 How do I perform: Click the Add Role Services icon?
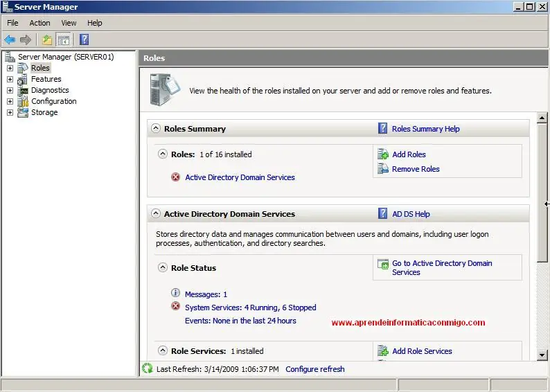382,350
